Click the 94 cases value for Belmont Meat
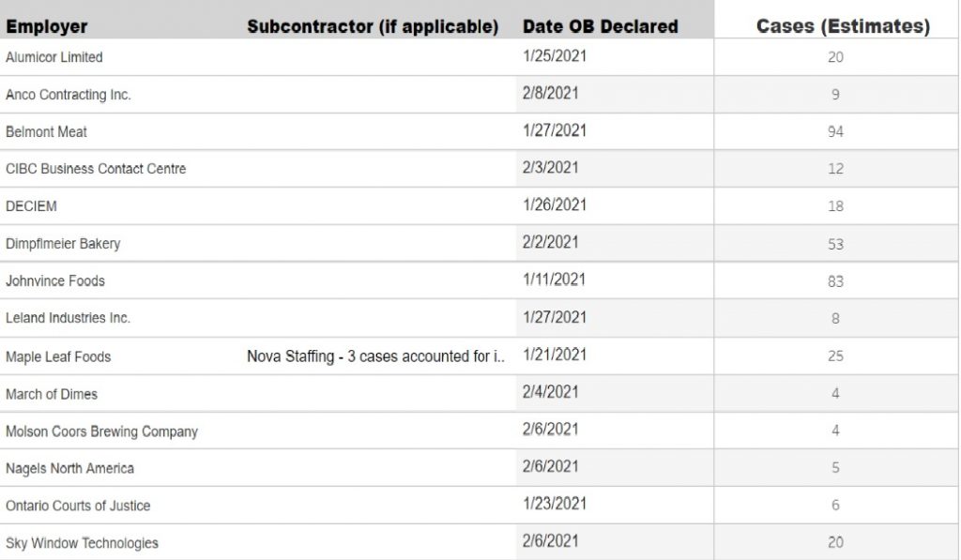Viewport: 961px width, 560px height. 835,131
